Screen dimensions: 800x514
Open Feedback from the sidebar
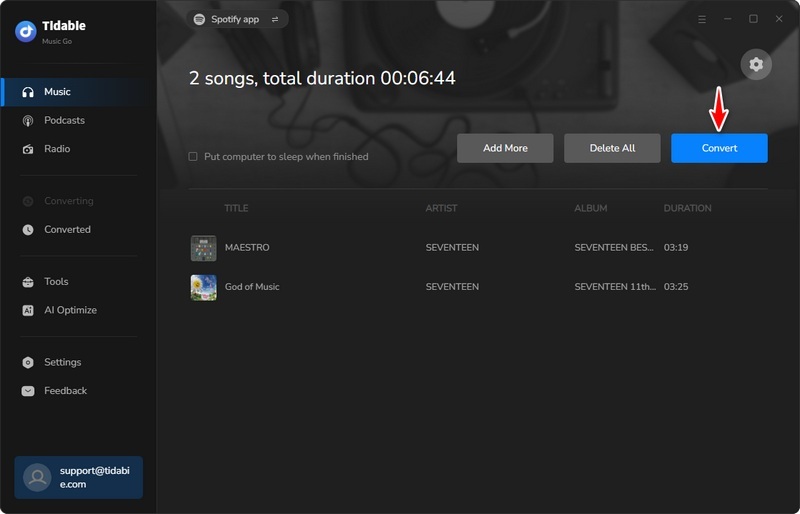pyautogui.click(x=65, y=391)
